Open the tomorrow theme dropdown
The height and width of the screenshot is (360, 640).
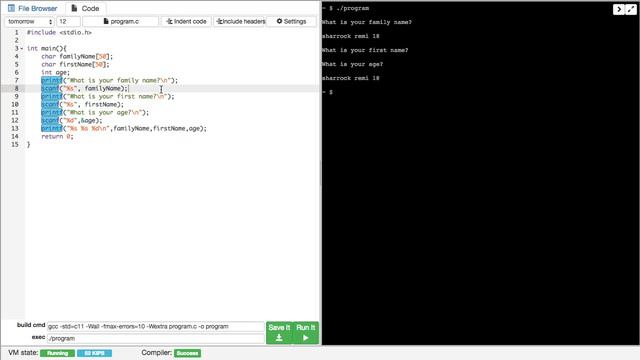pos(30,21)
